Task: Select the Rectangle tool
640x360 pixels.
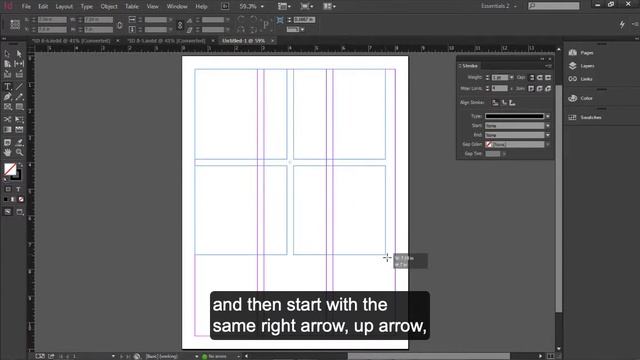Action: (x=19, y=107)
